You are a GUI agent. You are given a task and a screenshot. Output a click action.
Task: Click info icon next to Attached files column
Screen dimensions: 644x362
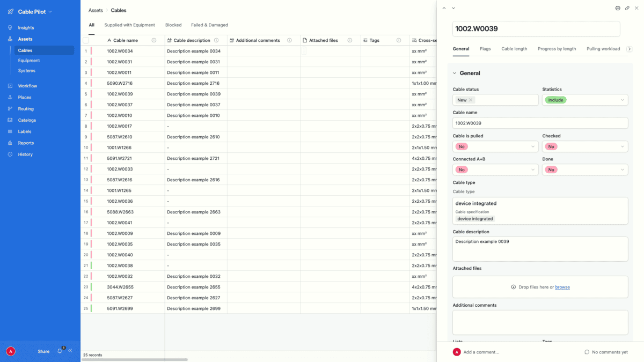(350, 40)
